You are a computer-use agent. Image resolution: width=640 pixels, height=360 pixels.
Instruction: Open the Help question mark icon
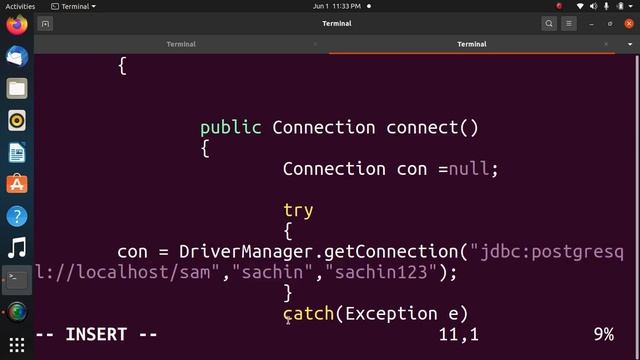click(17, 216)
